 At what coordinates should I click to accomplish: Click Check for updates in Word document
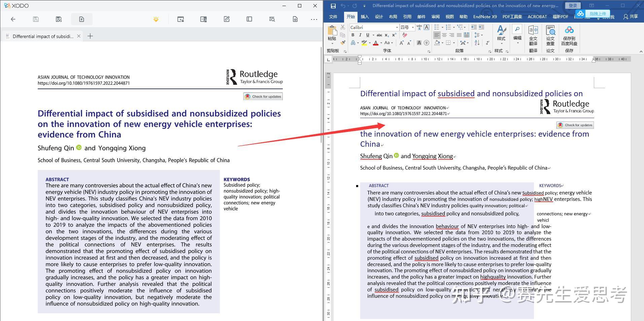(575, 125)
